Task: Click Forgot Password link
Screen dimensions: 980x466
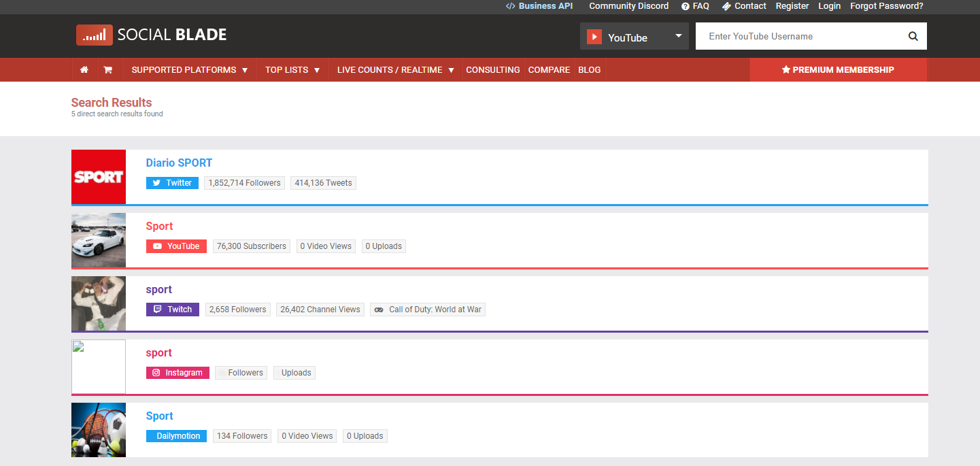Action: click(x=887, y=6)
